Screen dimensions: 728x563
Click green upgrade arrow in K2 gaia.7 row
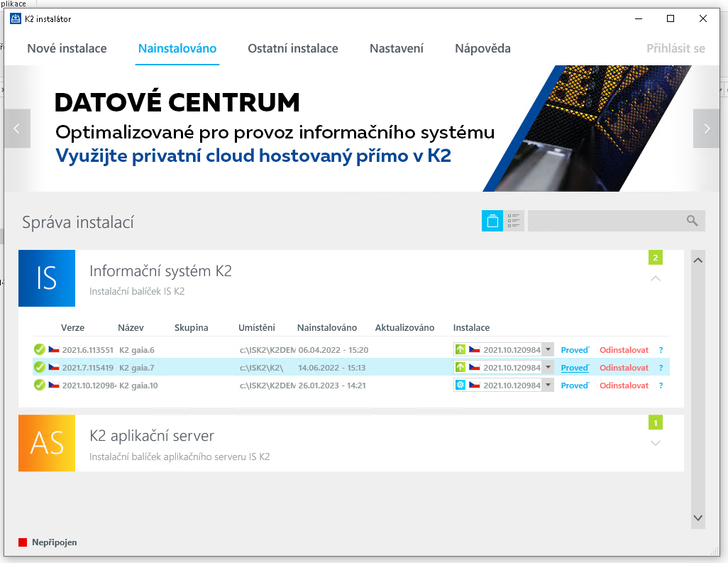tap(460, 368)
